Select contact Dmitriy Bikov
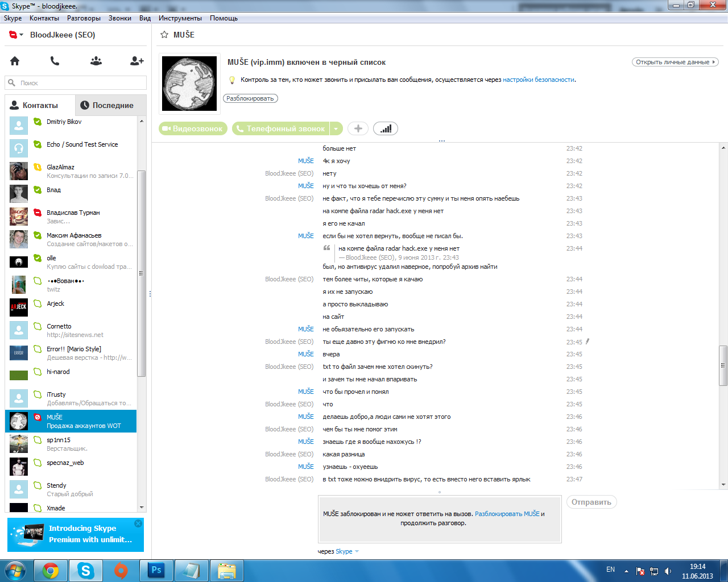The height and width of the screenshot is (582, 728). click(x=71, y=126)
